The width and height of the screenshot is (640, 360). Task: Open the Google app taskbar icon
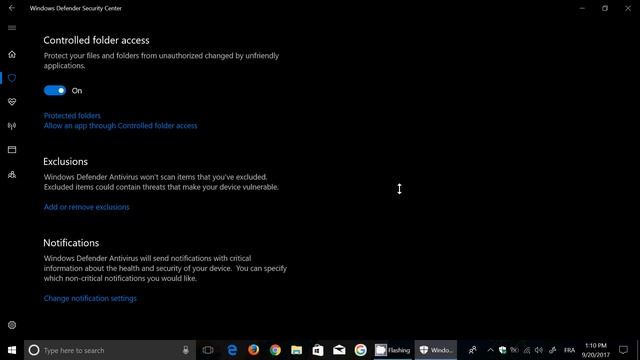tap(360, 350)
